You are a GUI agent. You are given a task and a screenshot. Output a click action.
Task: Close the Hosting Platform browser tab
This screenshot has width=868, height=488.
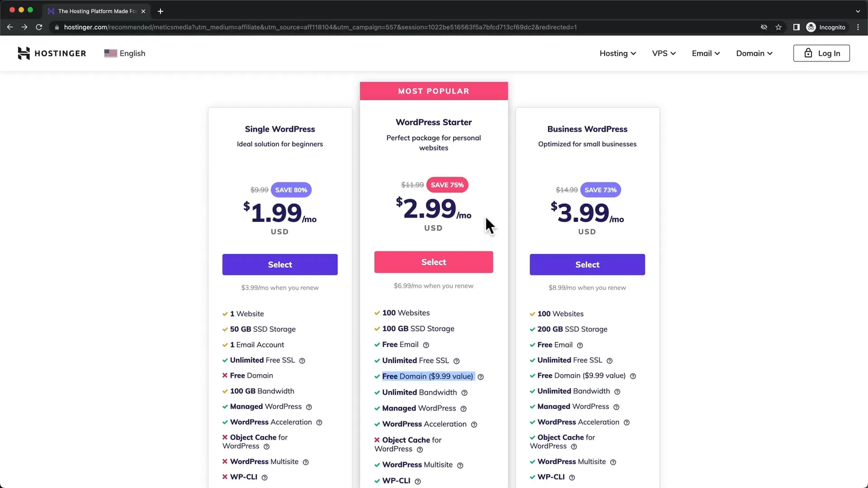(143, 11)
